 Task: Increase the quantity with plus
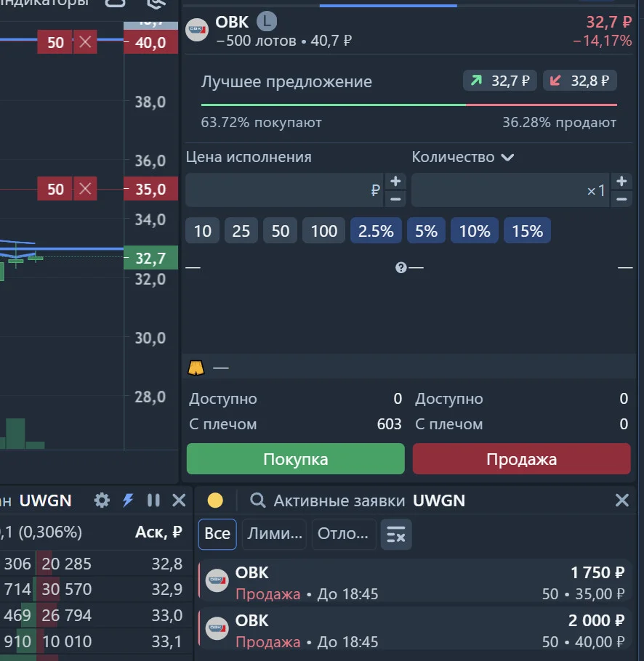621,182
